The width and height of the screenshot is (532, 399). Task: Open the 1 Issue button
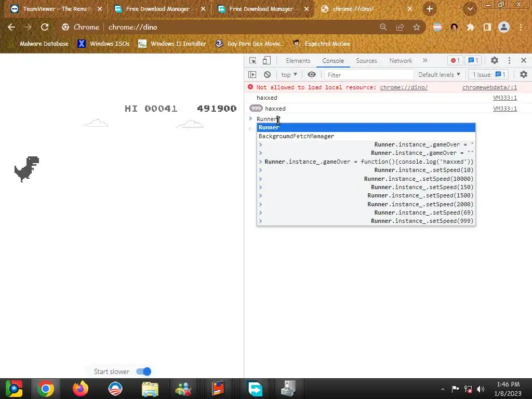[488, 75]
